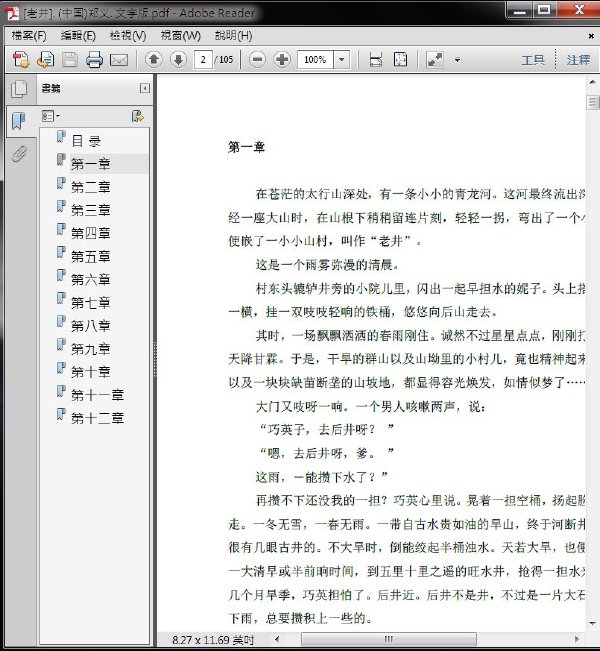Open the 編輯(E) menu
Screen dimensions: 600x651
pos(78,36)
